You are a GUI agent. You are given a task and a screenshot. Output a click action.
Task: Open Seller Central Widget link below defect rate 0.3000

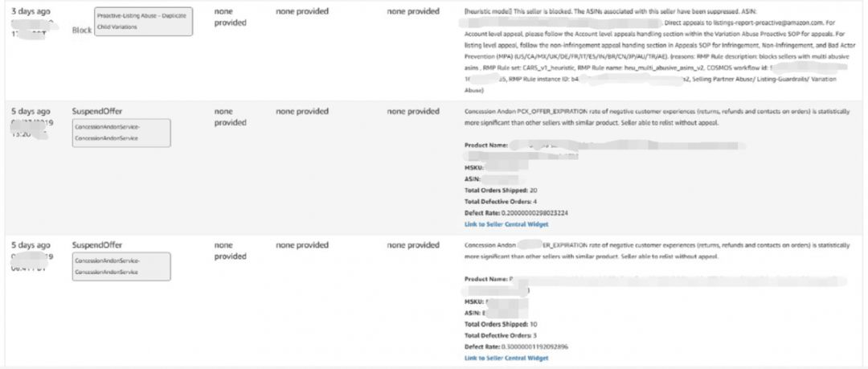506,358
